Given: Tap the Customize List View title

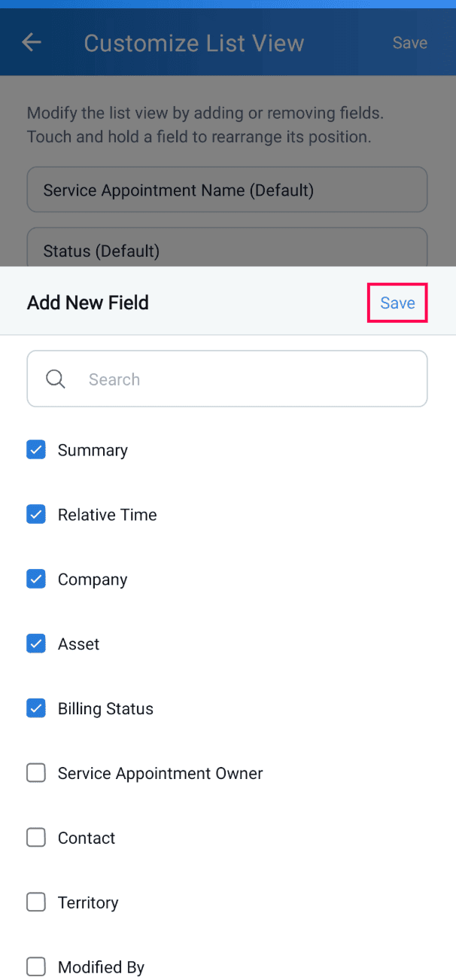Looking at the screenshot, I should 194,43.
